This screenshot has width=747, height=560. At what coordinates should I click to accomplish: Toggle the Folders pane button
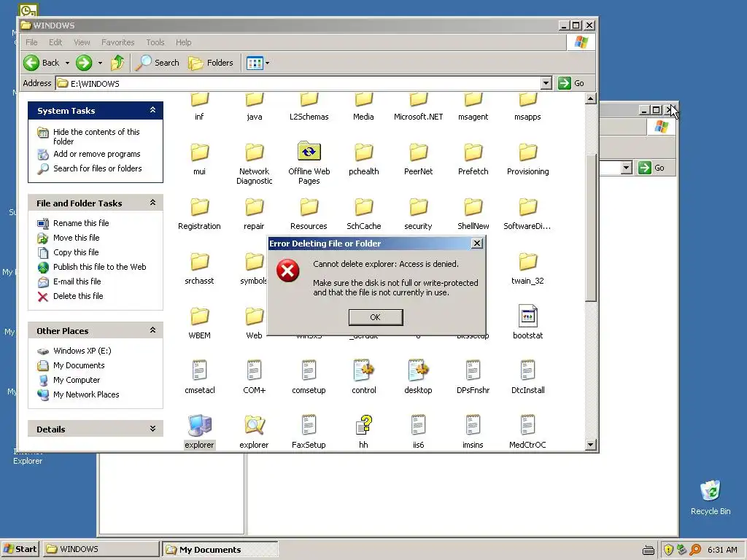[211, 63]
